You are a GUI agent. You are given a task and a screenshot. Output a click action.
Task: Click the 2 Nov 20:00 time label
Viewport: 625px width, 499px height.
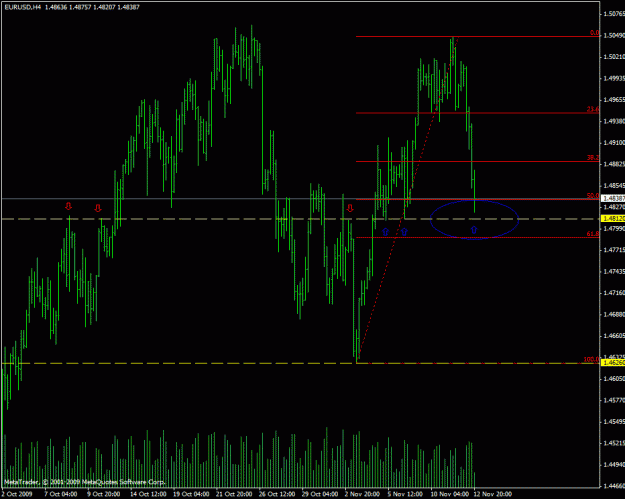point(362,494)
